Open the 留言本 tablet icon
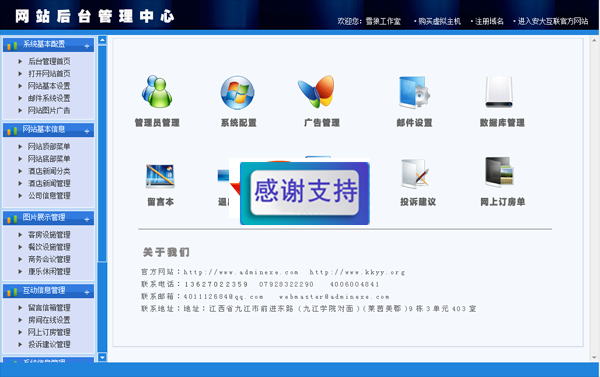 tap(160, 176)
